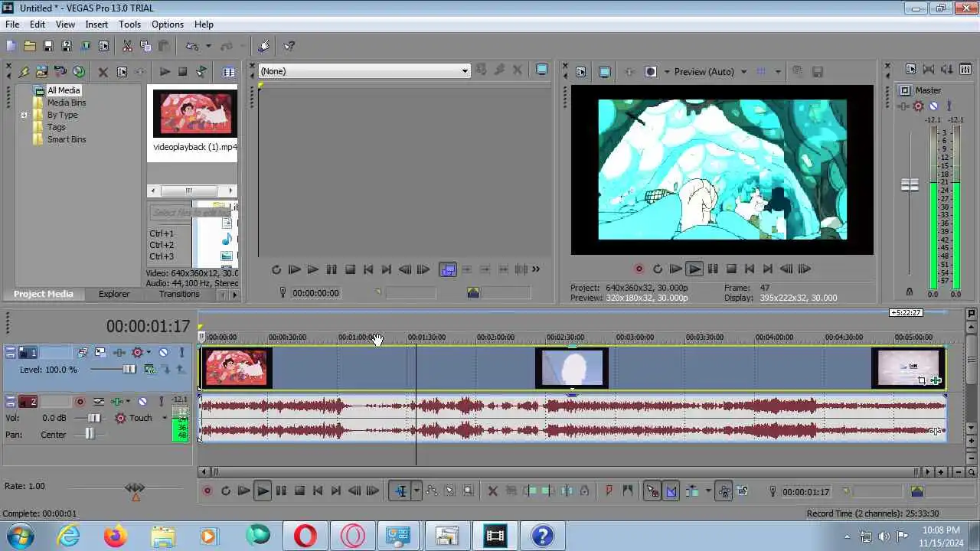Open the edit tool selector dropdown arrow
The image size is (980, 551).
click(x=416, y=491)
